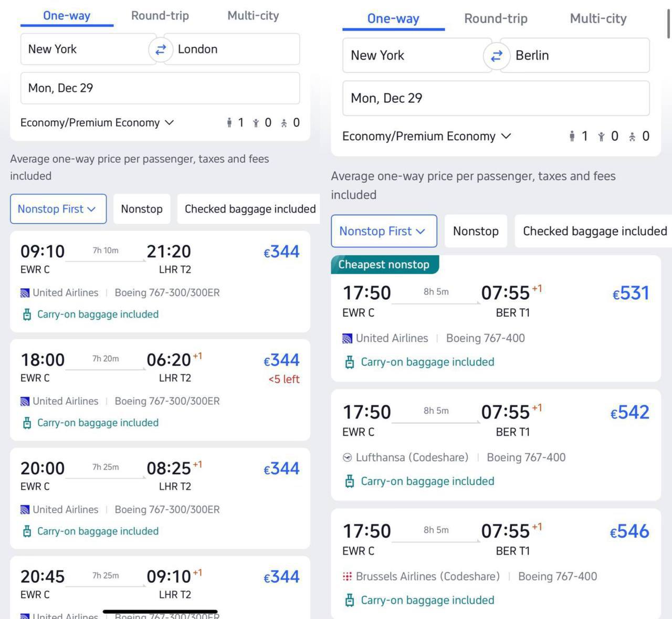Switch to Multi-city tab in Berlin search
Viewport: 672px width, 619px height.
click(x=598, y=19)
